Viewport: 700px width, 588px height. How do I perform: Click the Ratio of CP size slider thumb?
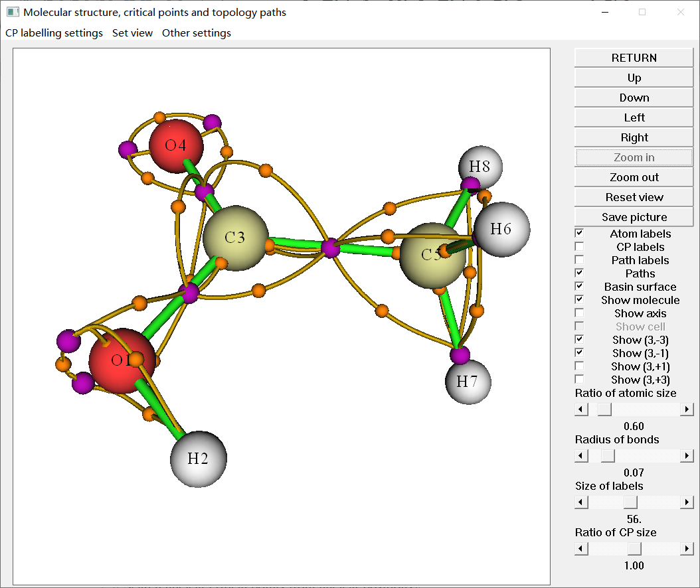coord(634,549)
